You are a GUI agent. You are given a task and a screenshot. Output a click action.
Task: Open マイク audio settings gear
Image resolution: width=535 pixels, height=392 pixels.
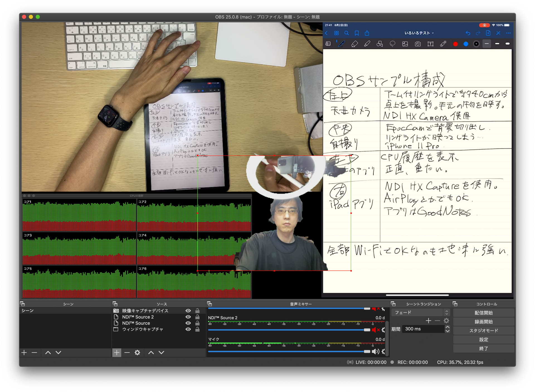[383, 352]
